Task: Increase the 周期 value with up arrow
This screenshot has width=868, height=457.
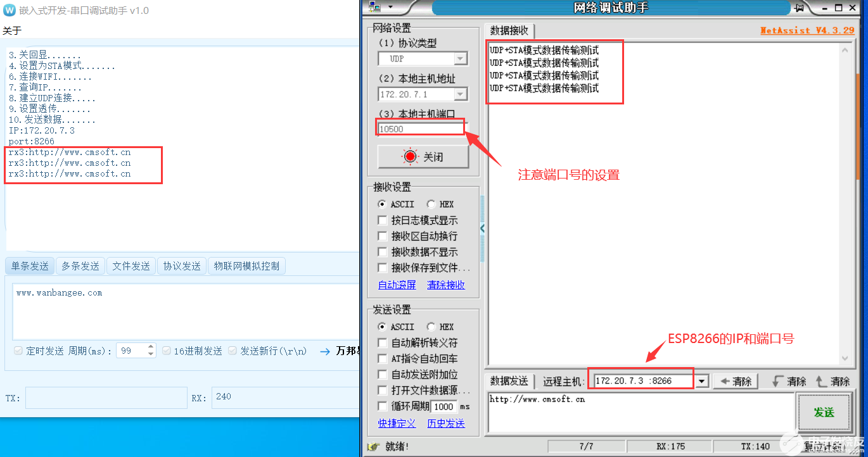Action: (x=151, y=347)
